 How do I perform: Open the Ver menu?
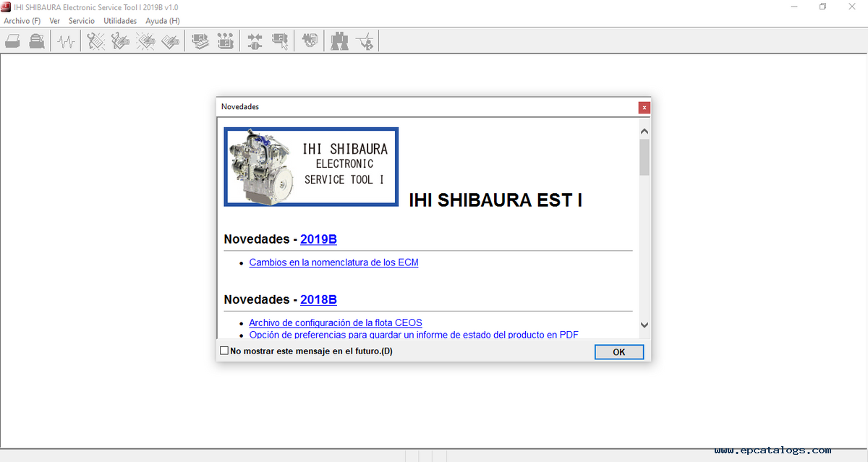pos(55,21)
